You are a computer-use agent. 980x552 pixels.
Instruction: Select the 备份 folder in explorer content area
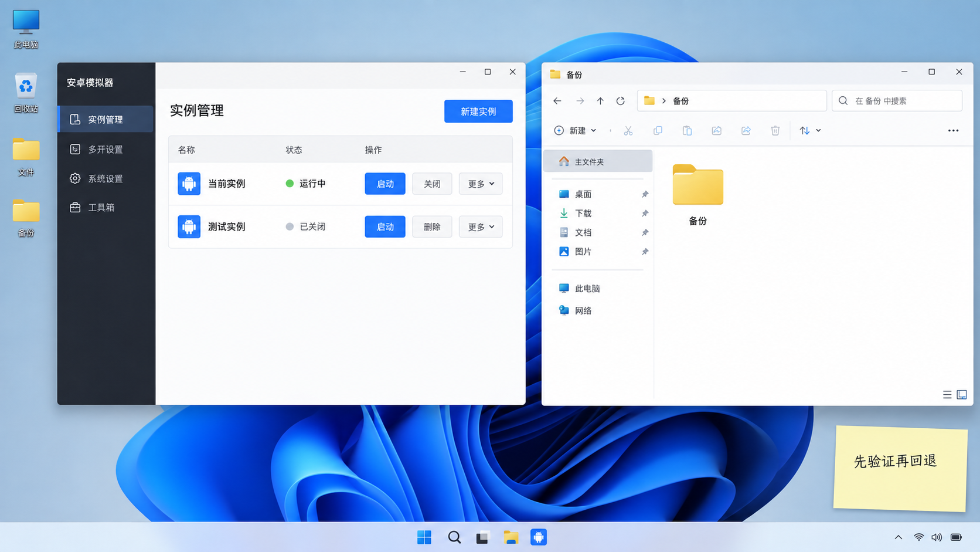[x=697, y=195]
